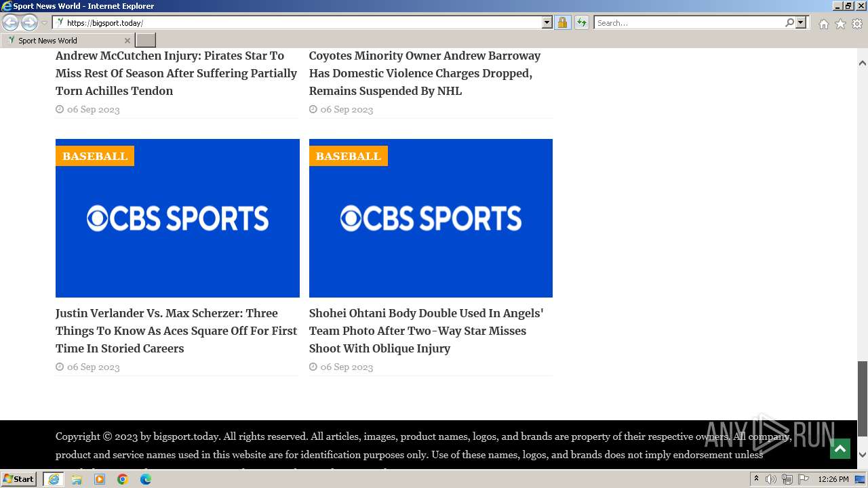This screenshot has width=868, height=488.
Task: Launch the media player taskbar icon
Action: pyautogui.click(x=100, y=479)
